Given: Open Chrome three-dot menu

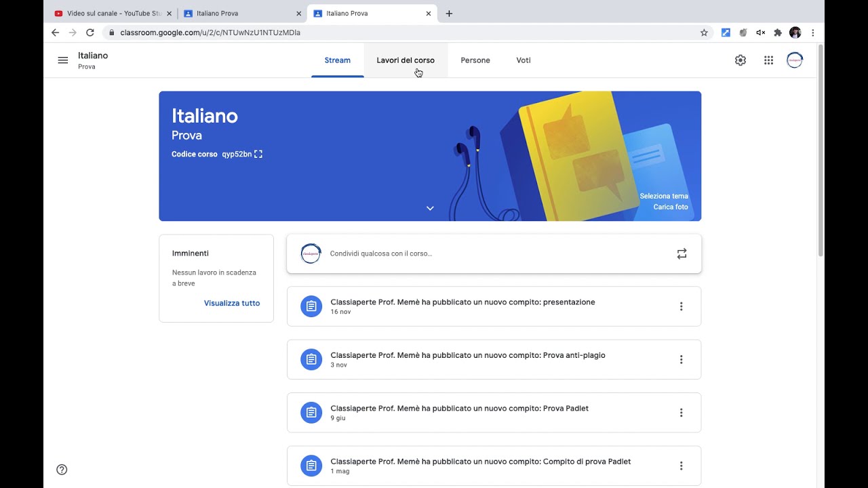Looking at the screenshot, I should tap(812, 33).
